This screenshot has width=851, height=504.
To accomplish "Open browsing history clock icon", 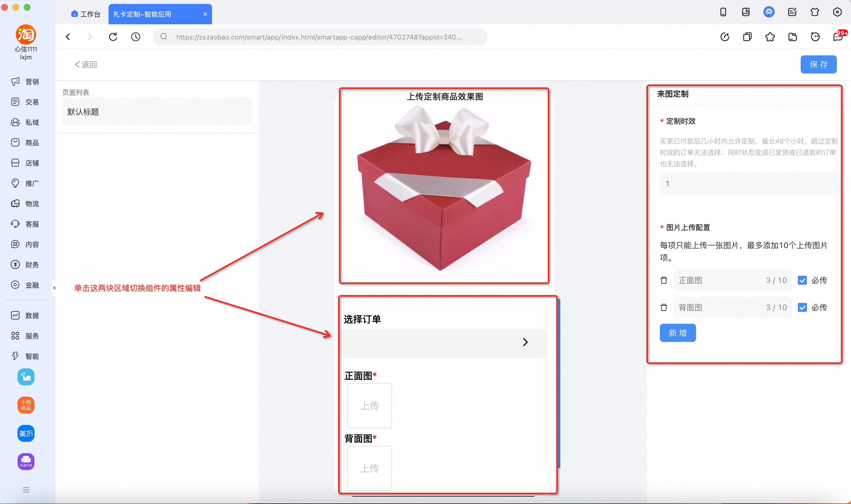I will [x=136, y=37].
